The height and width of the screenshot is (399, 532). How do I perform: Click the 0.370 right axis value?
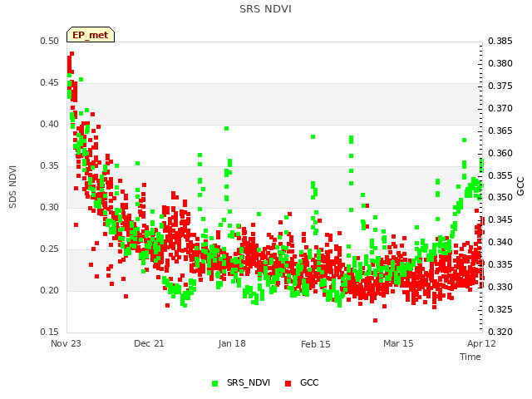[500, 108]
